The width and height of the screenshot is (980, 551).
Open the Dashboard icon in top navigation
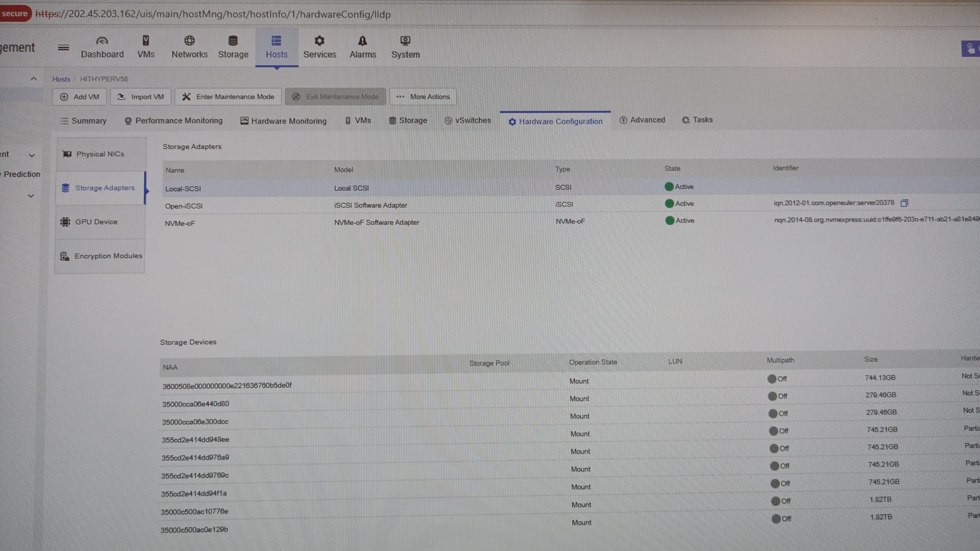(x=102, y=41)
